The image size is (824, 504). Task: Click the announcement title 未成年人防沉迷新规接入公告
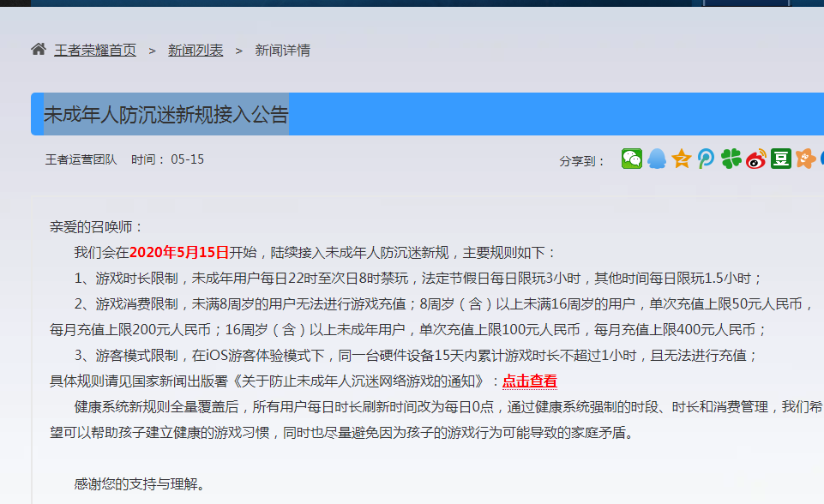167,111
